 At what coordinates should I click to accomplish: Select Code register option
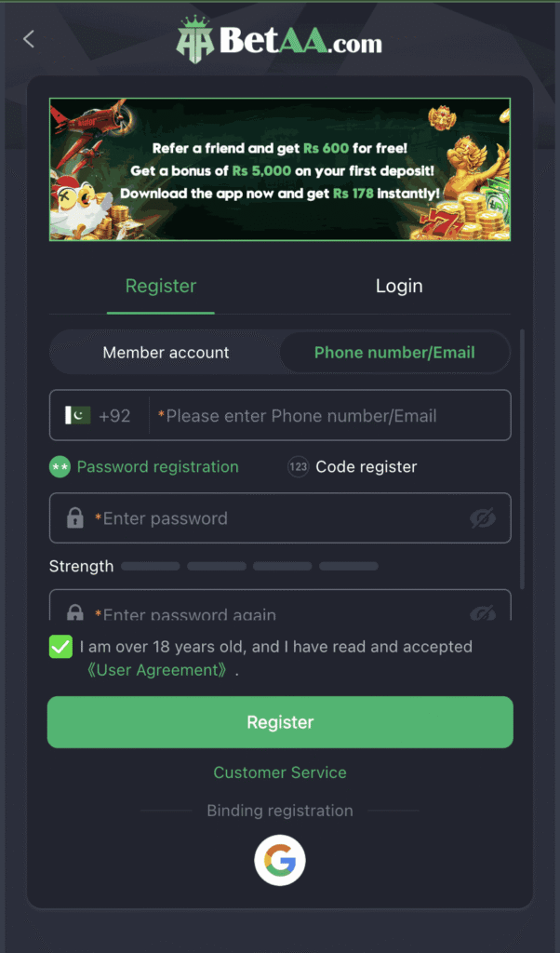(366, 467)
